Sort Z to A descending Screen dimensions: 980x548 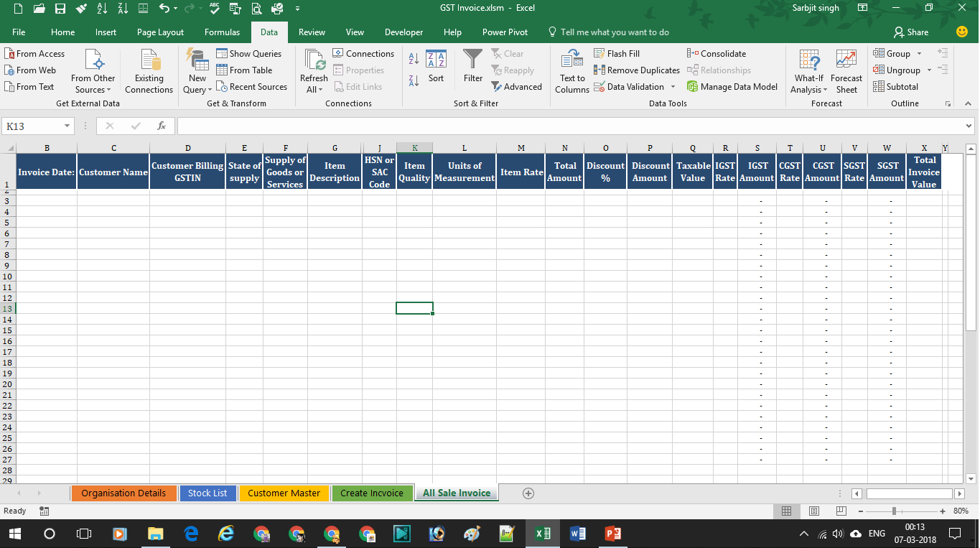(414, 80)
